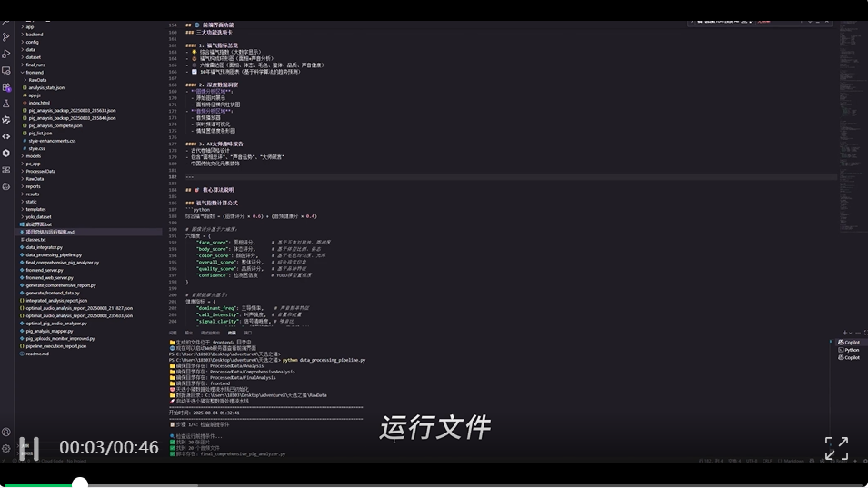868x488 pixels.
Task: Open the Testing flask icon
Action: [6, 104]
